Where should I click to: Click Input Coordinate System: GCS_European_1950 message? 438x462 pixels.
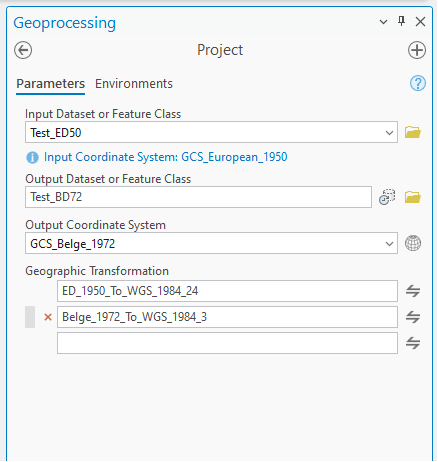165,157
